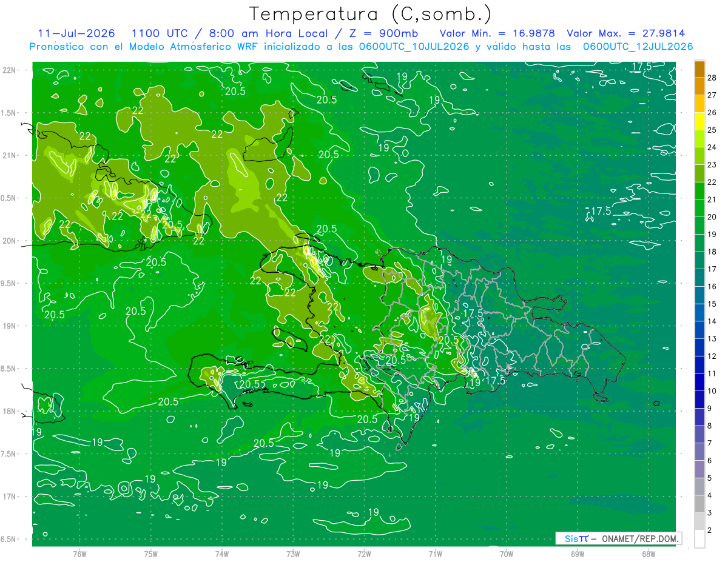The image size is (728, 562).
Task: Click the '74W' longitude axis label
Action: pyautogui.click(x=222, y=554)
